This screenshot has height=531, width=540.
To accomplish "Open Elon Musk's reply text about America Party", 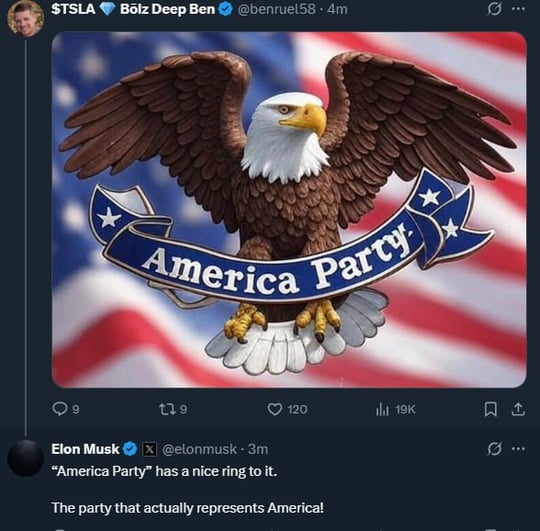I will [188, 489].
